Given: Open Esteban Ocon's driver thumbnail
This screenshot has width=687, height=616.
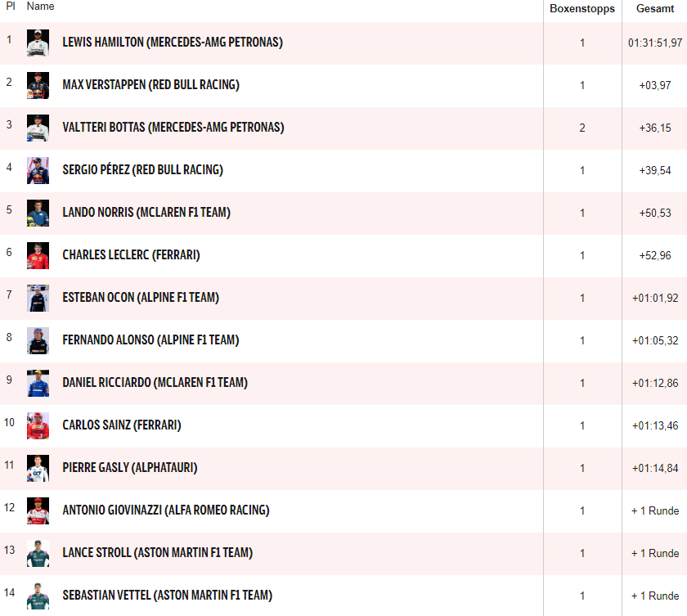Looking at the screenshot, I should [x=38, y=298].
